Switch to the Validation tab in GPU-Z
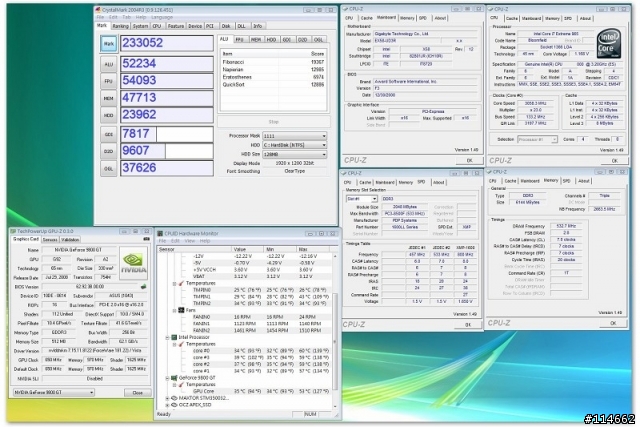The image size is (640, 427). pos(70,240)
